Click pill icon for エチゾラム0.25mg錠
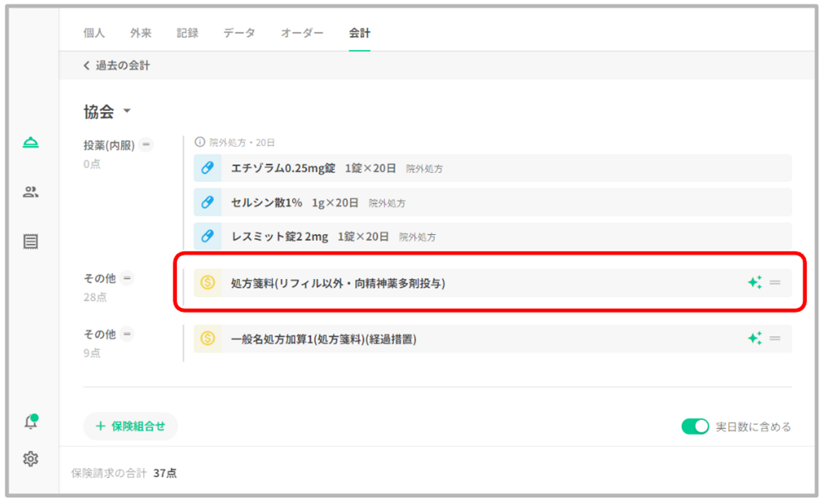This screenshot has width=823, height=504. pos(207,168)
